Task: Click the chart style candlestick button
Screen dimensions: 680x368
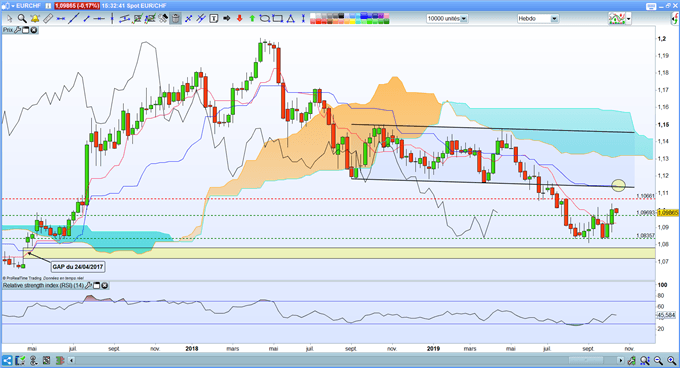Action: (617, 19)
